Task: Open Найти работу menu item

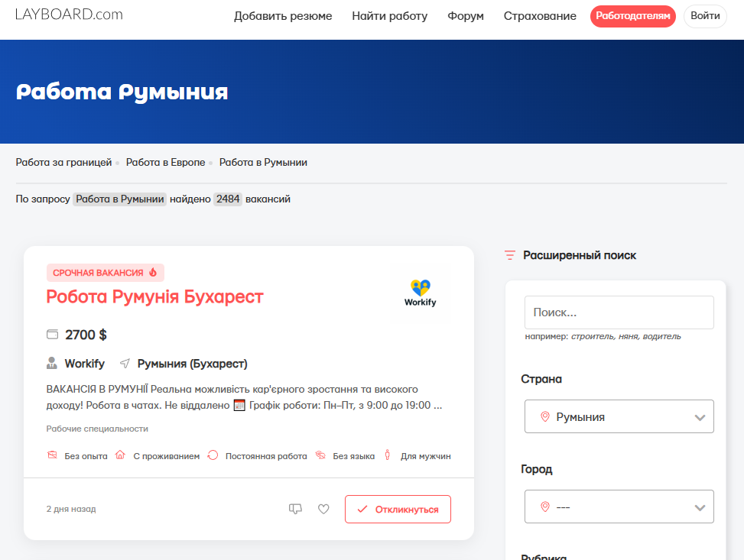Action: tap(389, 16)
